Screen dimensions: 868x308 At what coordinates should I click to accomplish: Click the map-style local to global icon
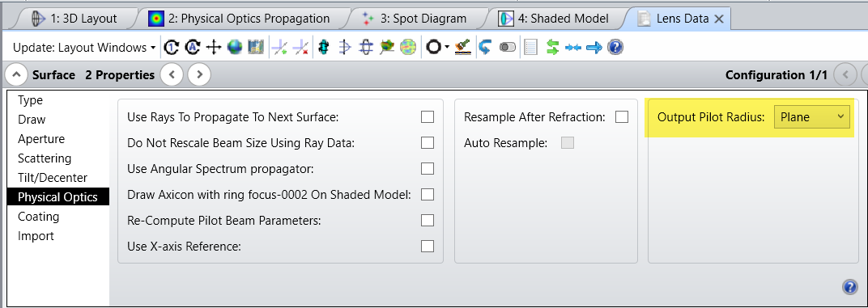pyautogui.click(x=256, y=48)
